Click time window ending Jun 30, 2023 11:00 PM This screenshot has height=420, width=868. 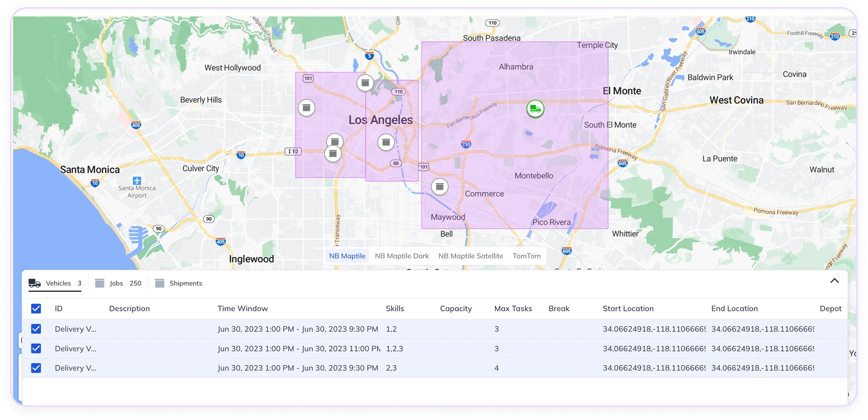coord(299,348)
